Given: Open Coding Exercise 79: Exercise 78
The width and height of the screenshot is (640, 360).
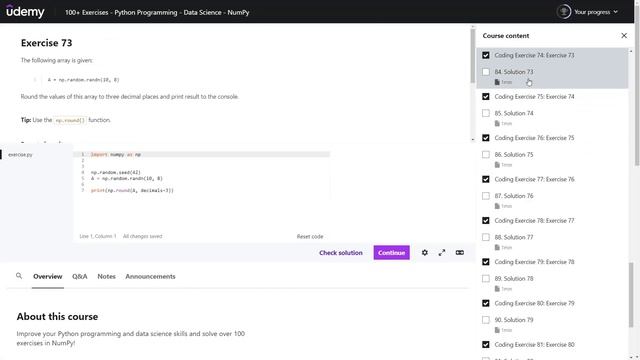Looking at the screenshot, I should click(534, 262).
